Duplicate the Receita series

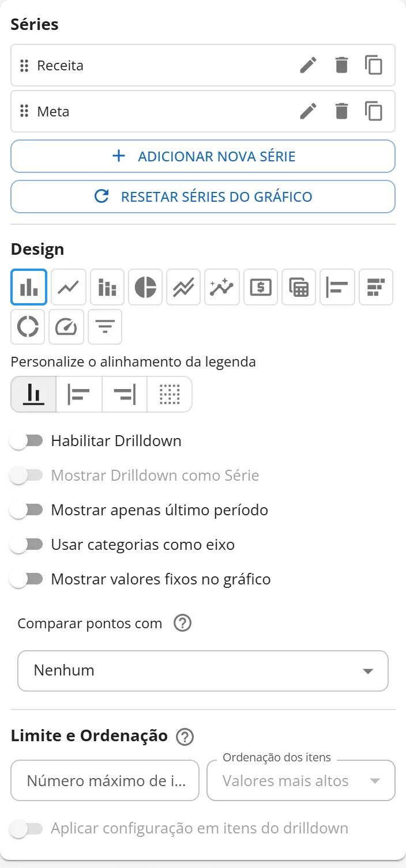point(374,65)
